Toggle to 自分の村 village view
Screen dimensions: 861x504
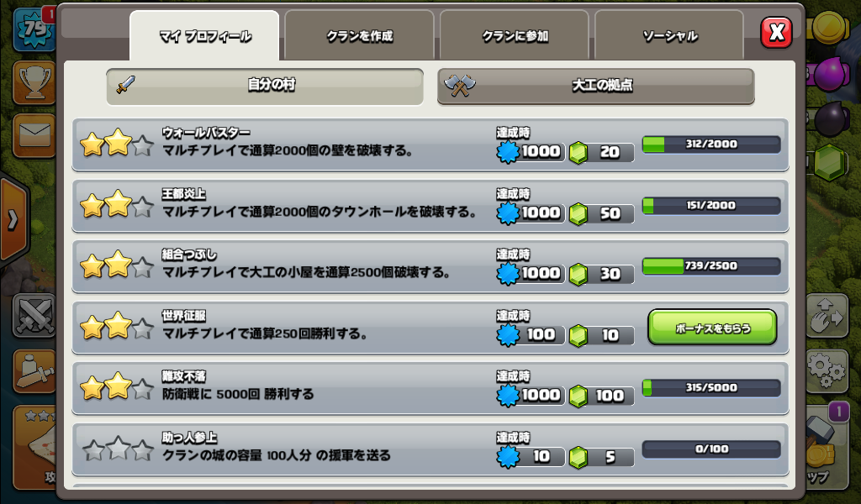click(x=265, y=87)
